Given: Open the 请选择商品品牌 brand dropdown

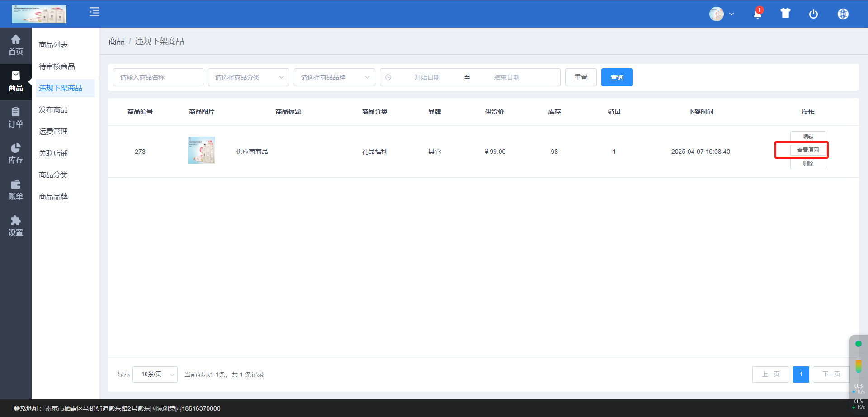Looking at the screenshot, I should point(334,77).
